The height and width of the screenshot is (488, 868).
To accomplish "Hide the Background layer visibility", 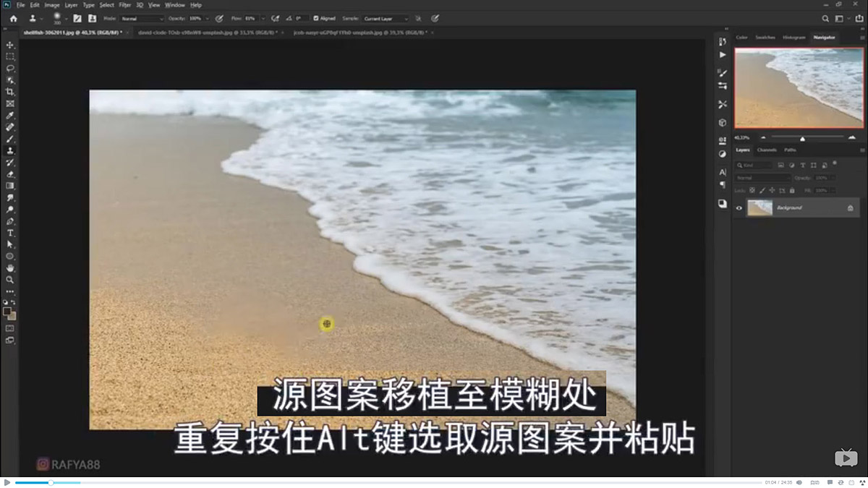I will [739, 207].
